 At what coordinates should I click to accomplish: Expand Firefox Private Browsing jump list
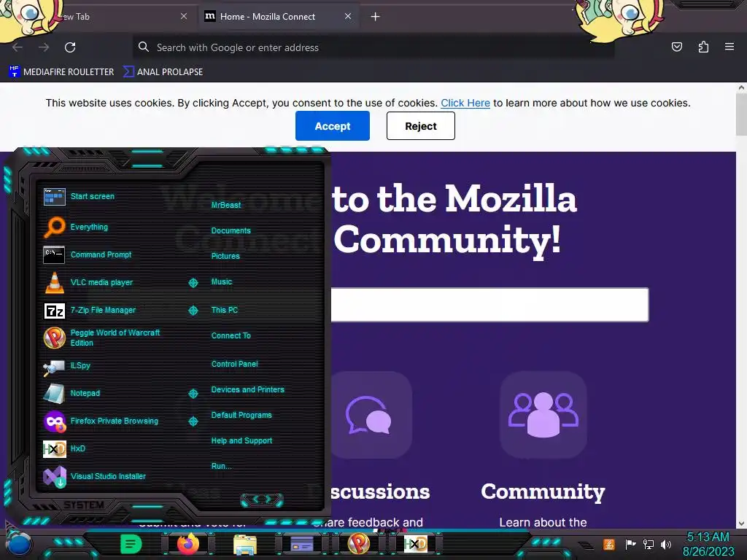[x=193, y=421]
